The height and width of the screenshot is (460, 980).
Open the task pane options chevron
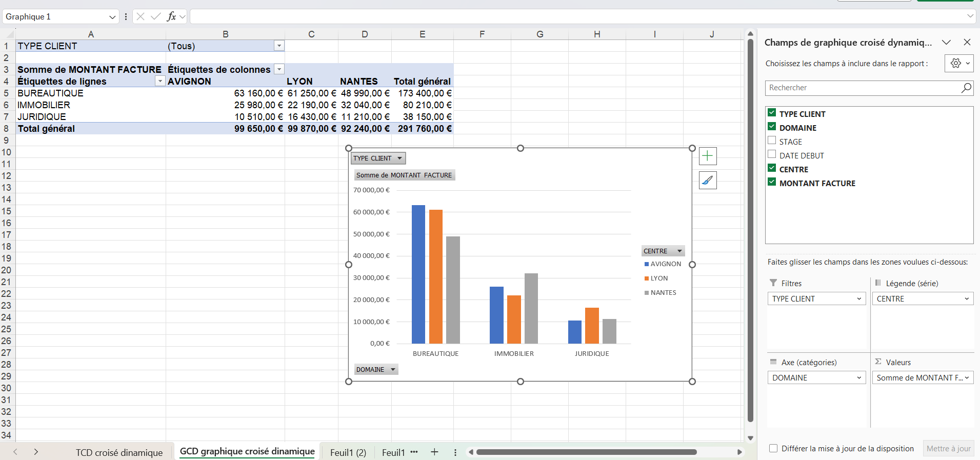pos(947,42)
